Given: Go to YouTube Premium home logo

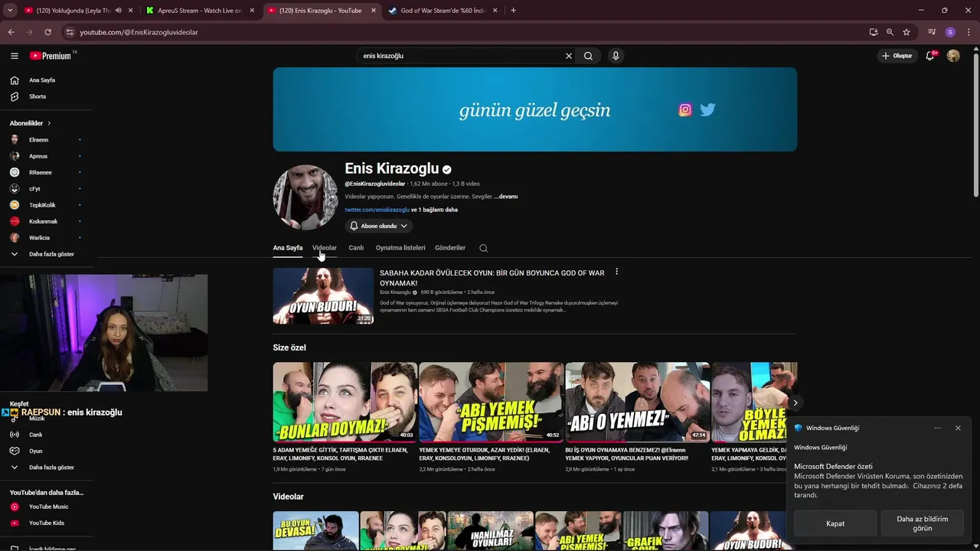Looking at the screenshot, I should [51, 56].
